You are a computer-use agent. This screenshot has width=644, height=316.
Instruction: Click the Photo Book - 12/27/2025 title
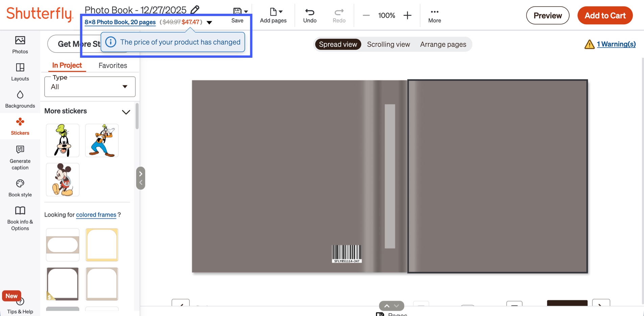click(x=136, y=10)
